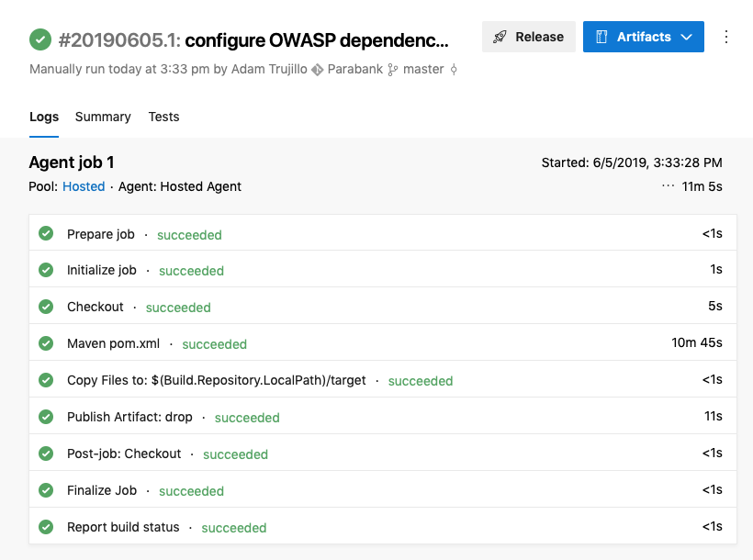Open the Post-job: Checkout log step
The width and height of the screenshot is (753, 560).
(x=383, y=453)
